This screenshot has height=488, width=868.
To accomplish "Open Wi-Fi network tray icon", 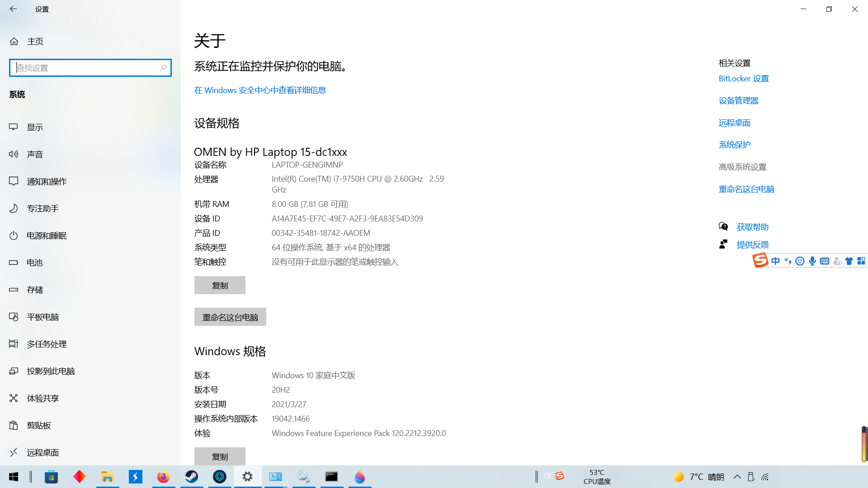I will point(765,477).
